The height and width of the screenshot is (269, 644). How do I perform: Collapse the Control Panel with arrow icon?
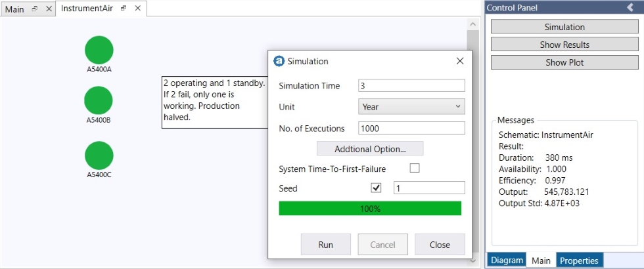630,7
